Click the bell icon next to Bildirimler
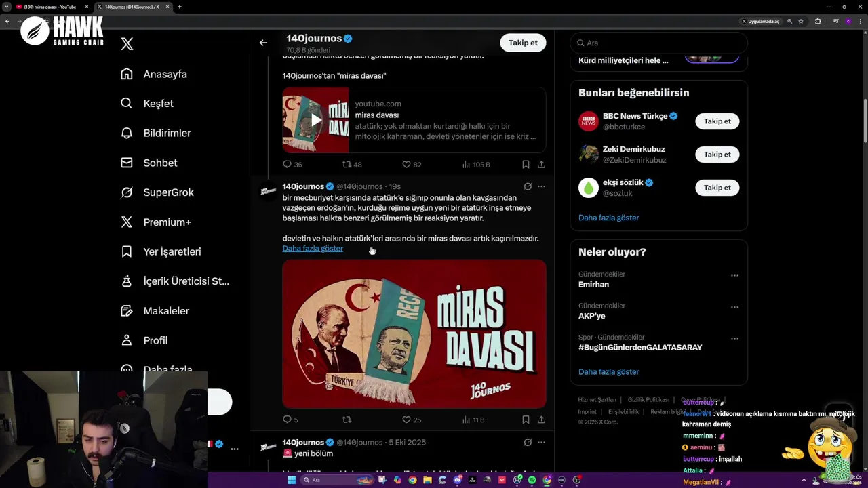This screenshot has width=868, height=488. pos(127,133)
